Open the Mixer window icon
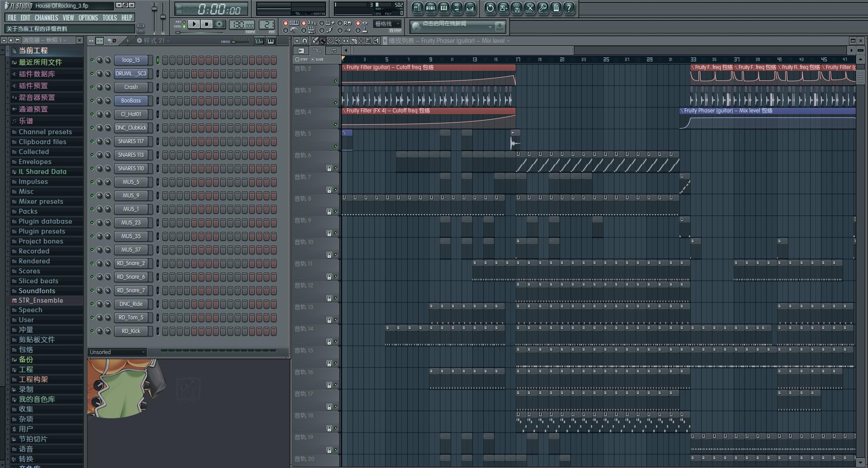This screenshot has width=868, height=468. click(470, 8)
